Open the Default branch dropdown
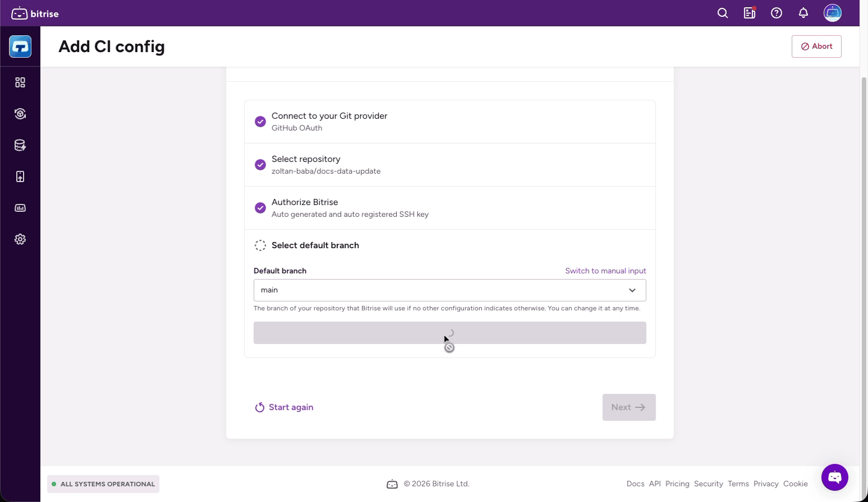The width and height of the screenshot is (868, 502). click(x=450, y=290)
